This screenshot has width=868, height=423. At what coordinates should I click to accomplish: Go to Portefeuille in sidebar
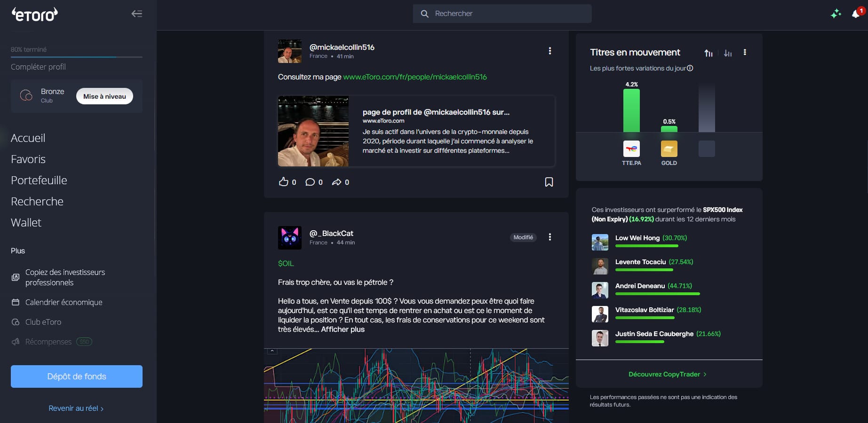coord(39,180)
